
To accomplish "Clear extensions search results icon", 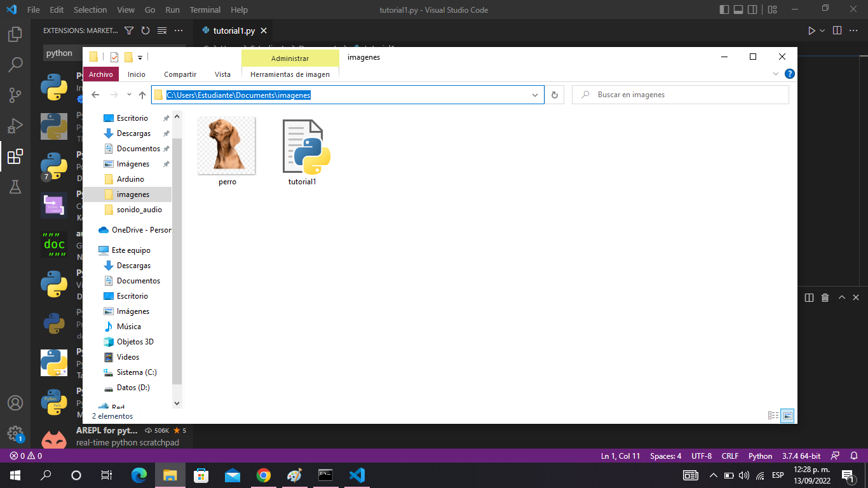I will [x=162, y=30].
